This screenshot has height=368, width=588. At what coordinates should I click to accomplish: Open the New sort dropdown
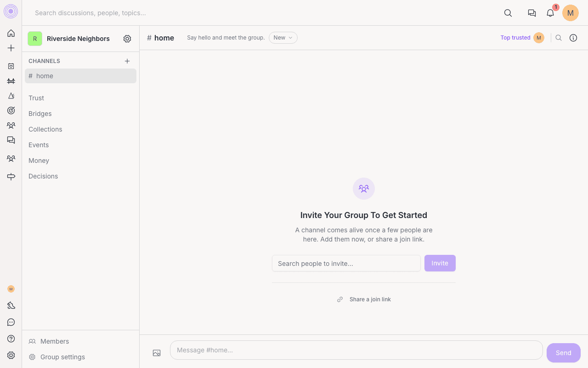tap(283, 38)
